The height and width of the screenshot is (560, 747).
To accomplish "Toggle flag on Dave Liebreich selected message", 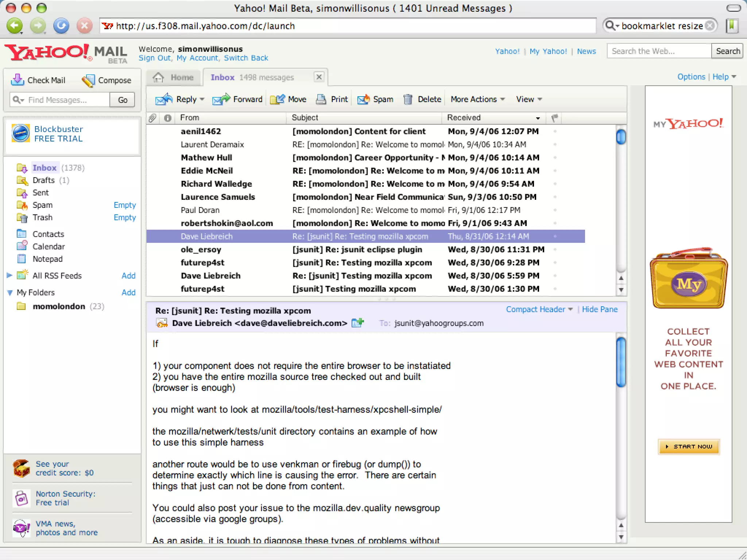I will (555, 236).
